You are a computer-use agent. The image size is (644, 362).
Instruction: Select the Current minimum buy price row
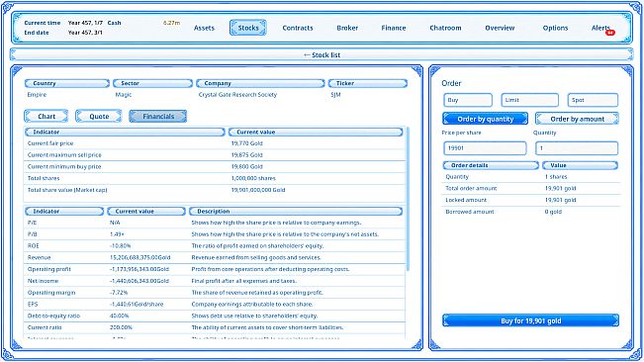coord(215,166)
